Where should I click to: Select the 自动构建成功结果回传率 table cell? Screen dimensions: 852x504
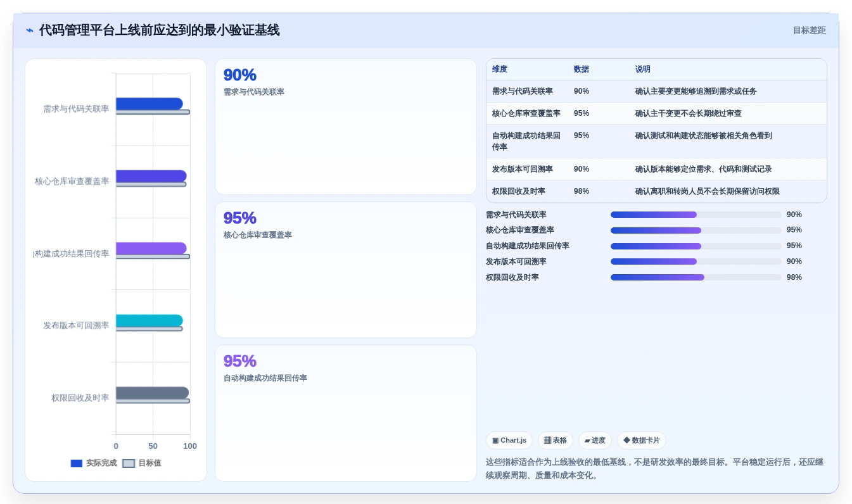[x=526, y=141]
